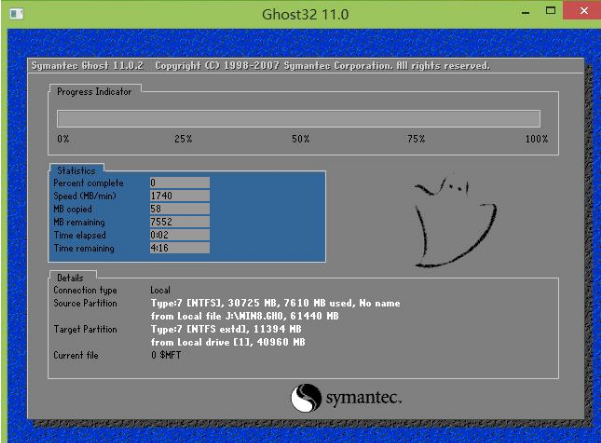The height and width of the screenshot is (443, 601).
Task: Click the Symantec Ghost copyright header text
Action: pyautogui.click(x=260, y=66)
